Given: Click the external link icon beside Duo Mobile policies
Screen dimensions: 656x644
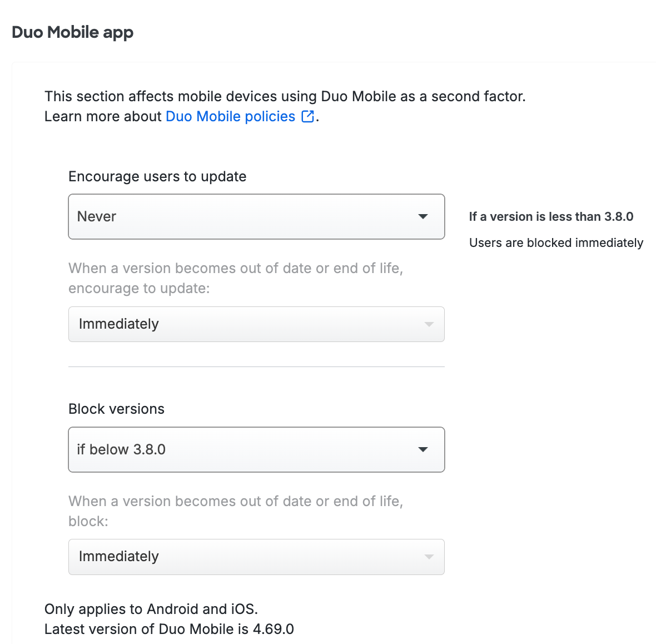Looking at the screenshot, I should pos(307,116).
